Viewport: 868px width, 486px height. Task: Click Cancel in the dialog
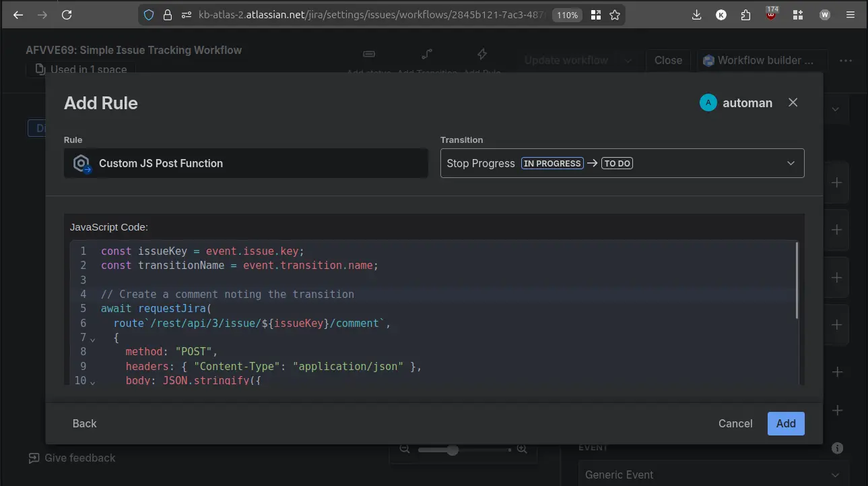(735, 423)
